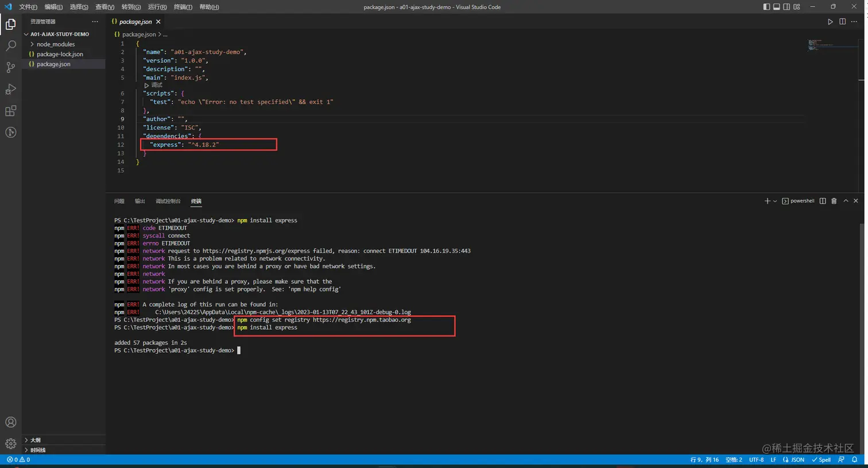Click the "license": "ISC" line
868x468 pixels.
[172, 127]
